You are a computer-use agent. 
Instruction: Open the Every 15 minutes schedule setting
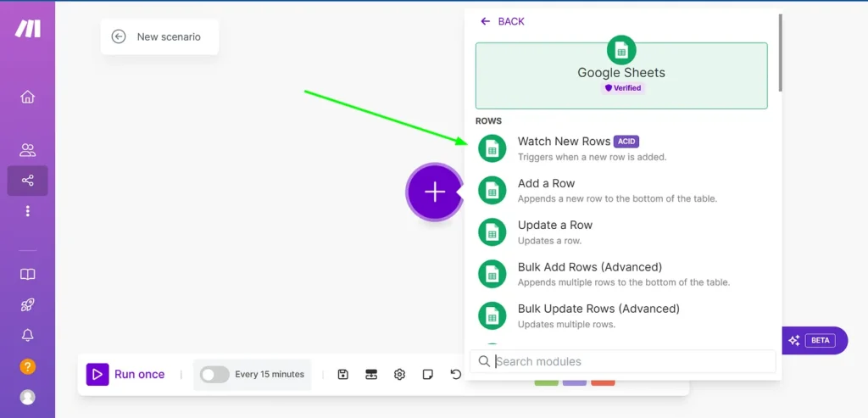tap(270, 375)
